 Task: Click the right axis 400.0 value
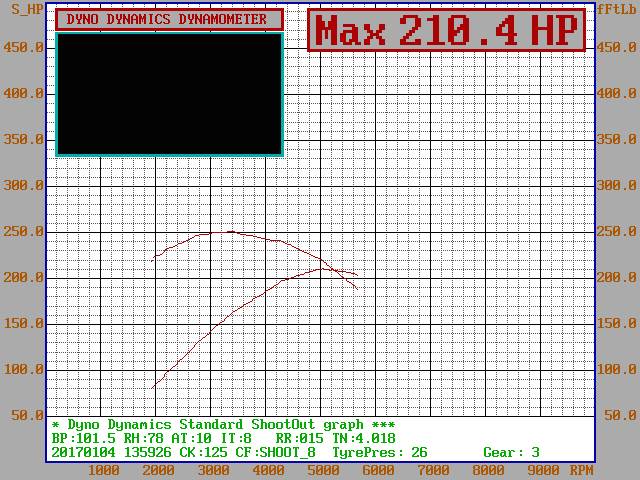click(617, 93)
